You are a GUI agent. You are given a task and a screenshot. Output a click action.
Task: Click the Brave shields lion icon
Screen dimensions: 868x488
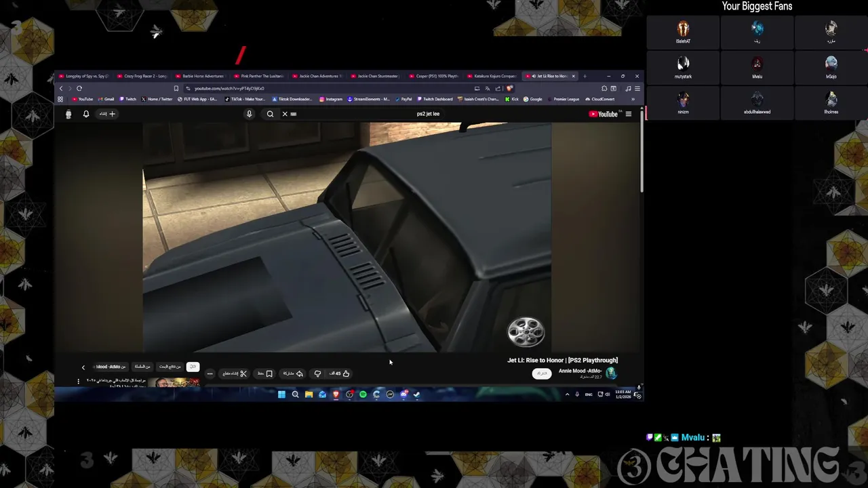click(510, 88)
